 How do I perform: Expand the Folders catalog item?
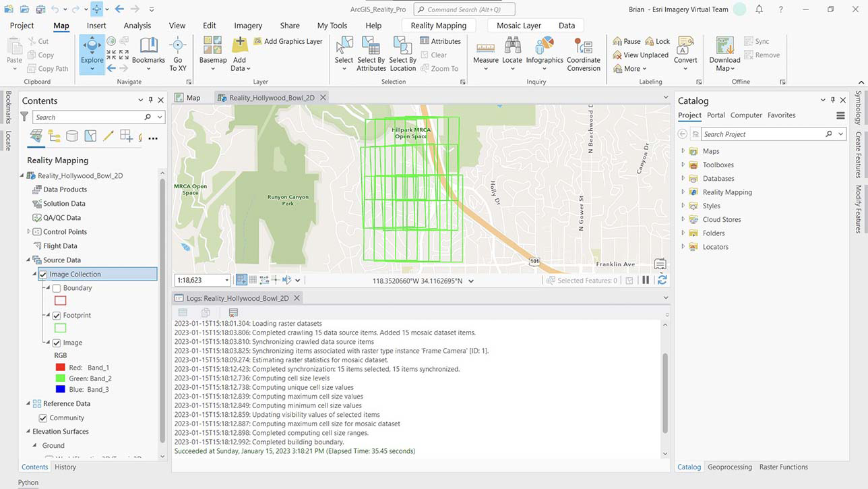tap(683, 233)
